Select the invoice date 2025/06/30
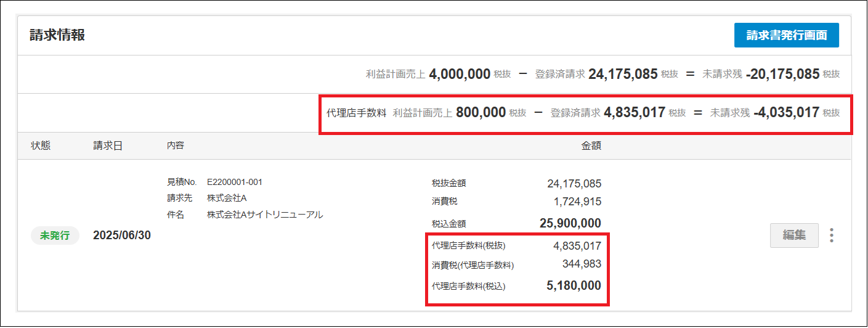 click(x=122, y=236)
